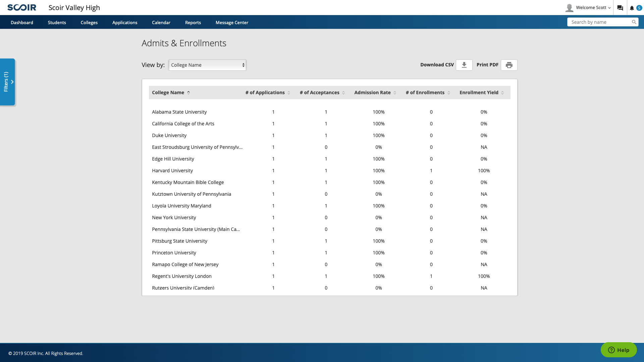The image size is (644, 362).
Task: Select Duke University row
Action: (x=330, y=135)
